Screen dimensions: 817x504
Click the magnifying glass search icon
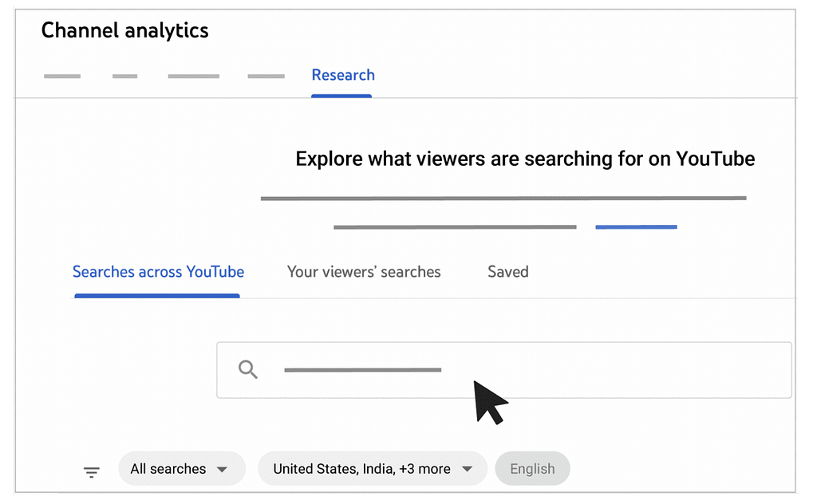(x=248, y=370)
